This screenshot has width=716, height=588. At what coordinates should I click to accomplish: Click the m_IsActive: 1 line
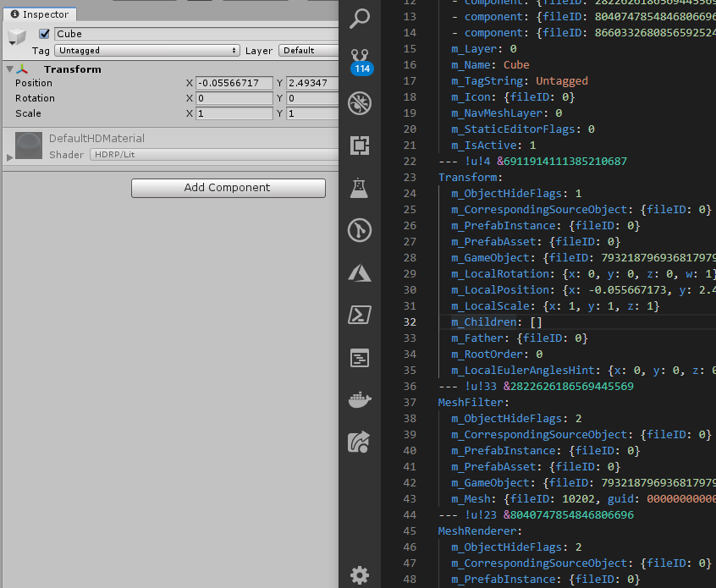[x=493, y=146]
